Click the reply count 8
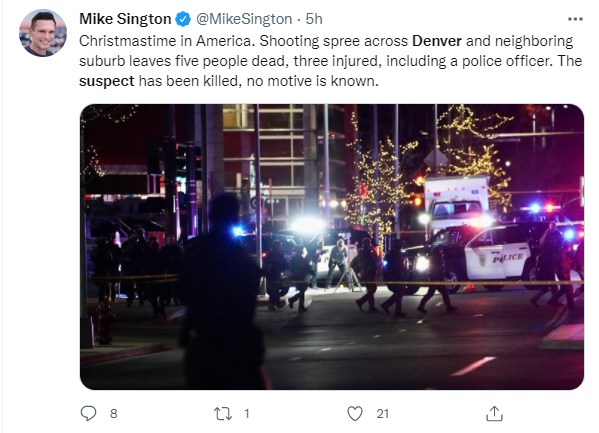Viewport: 599px width, 433px height. click(113, 414)
